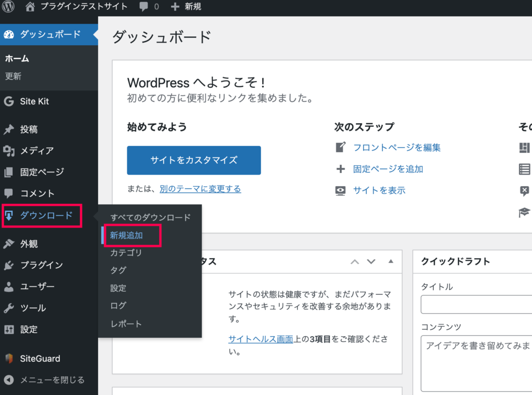
Task: Click the WordPress logo icon
Action: click(8, 6)
